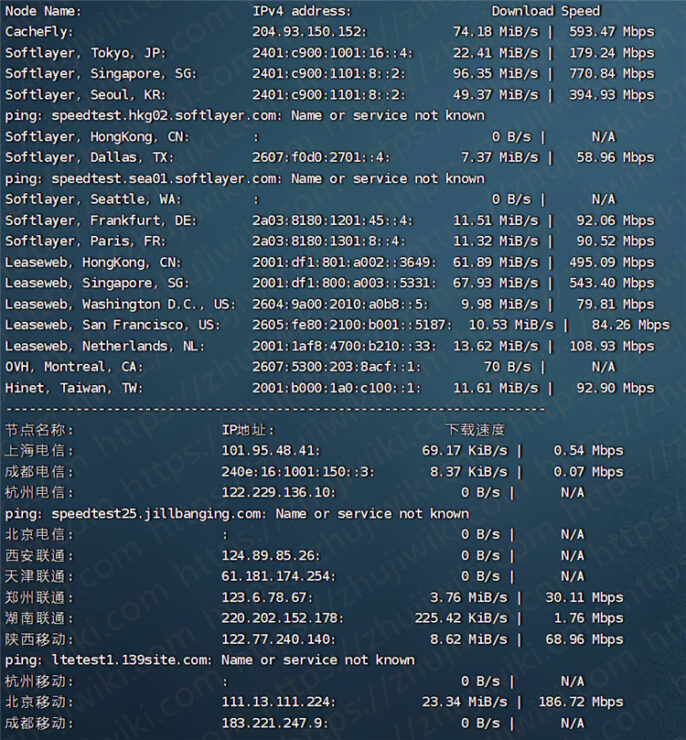Click Washington speed 79.81 Mbps
Viewport: 686px width, 740px height.
pos(615,304)
